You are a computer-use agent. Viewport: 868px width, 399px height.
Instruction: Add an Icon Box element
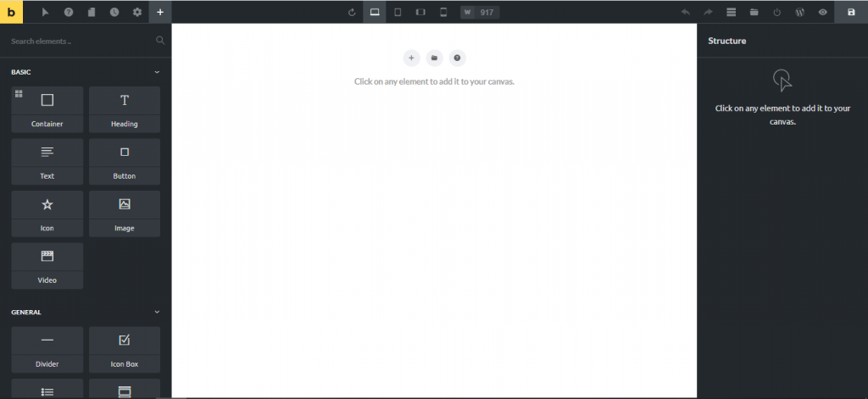125,350
